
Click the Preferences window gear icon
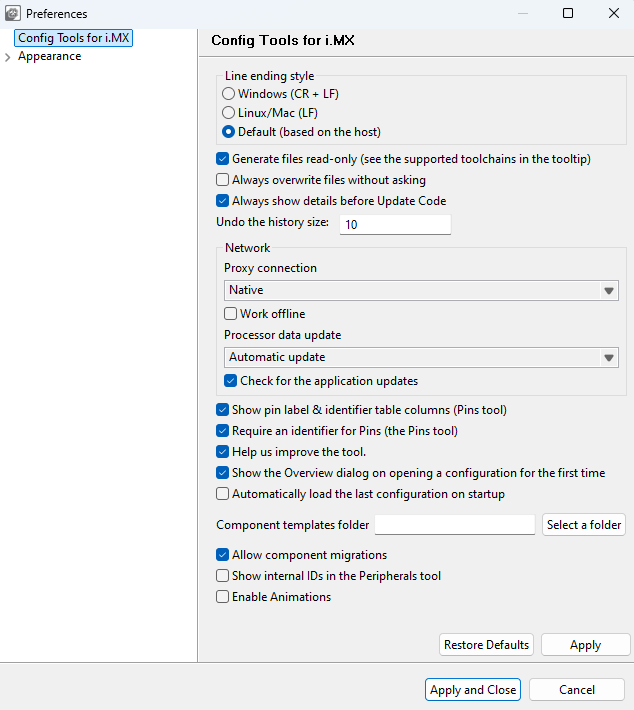pos(12,14)
